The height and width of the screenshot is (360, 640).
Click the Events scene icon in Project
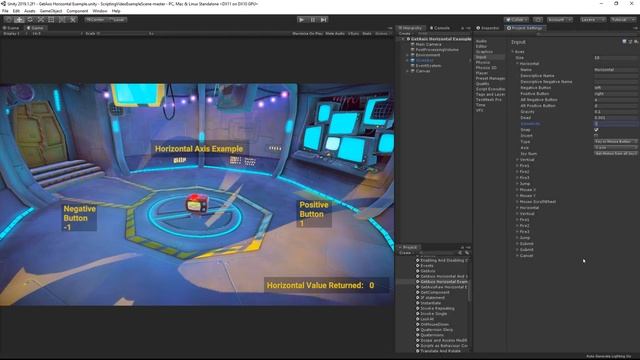pos(418,266)
